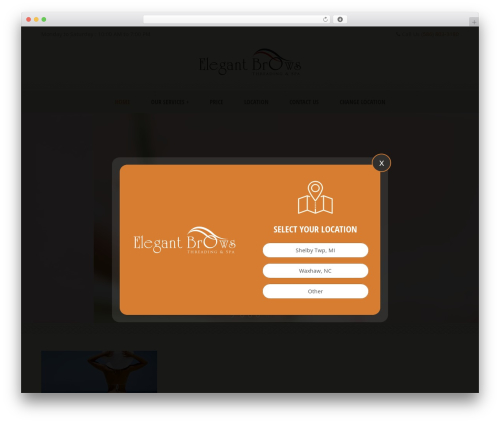
Task: Click the Call Us phone number link
Action: coord(427,34)
